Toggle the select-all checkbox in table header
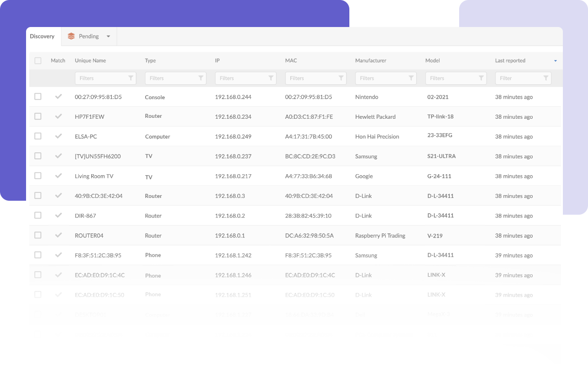Image resolution: width=588 pixels, height=367 pixels. click(38, 61)
